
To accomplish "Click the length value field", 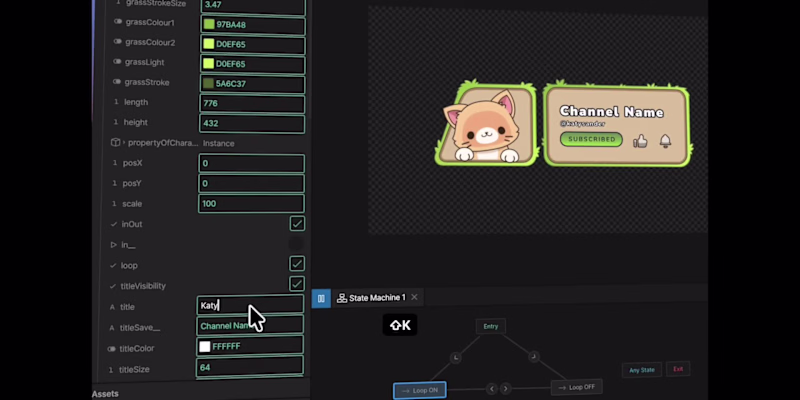I will tap(252, 104).
